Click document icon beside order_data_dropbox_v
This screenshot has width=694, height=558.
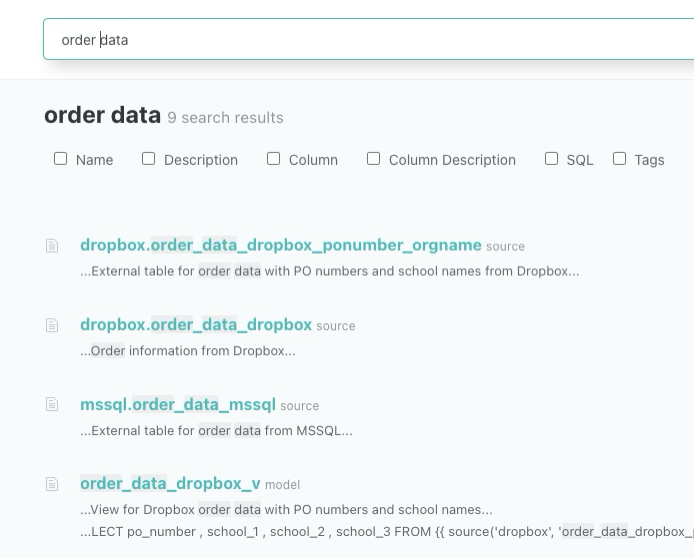[x=52, y=484]
